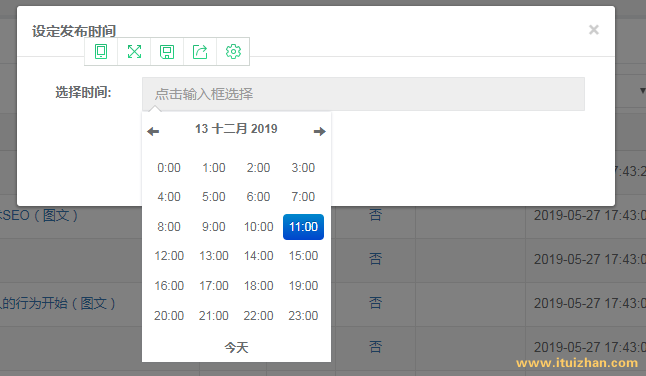Click the share export icon

pos(200,51)
